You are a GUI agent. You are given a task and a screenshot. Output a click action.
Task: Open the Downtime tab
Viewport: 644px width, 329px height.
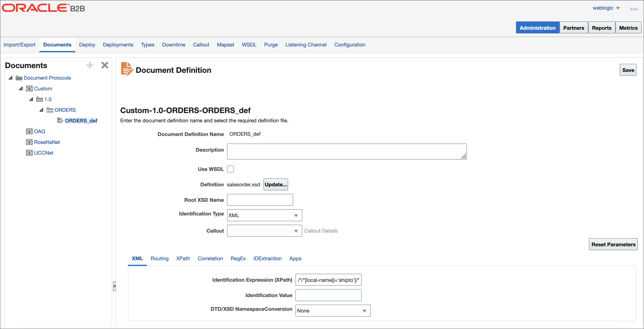[x=174, y=45]
